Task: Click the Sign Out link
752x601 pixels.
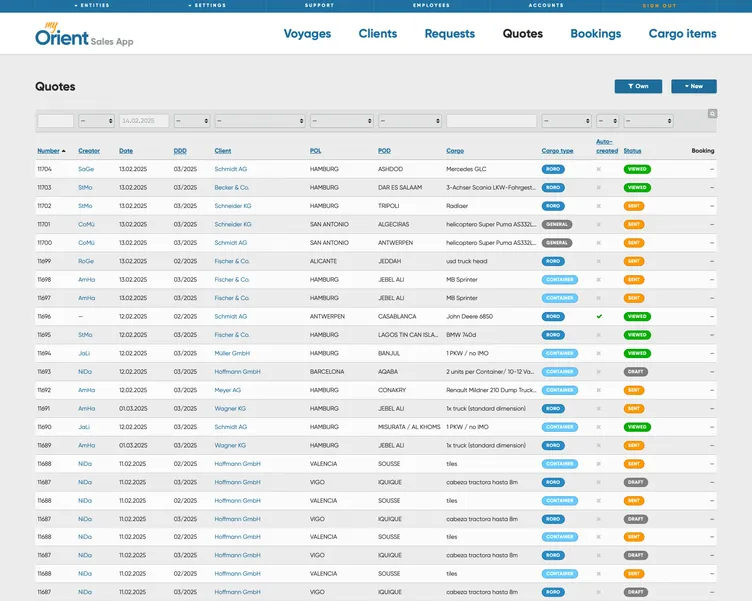Action: (x=659, y=6)
